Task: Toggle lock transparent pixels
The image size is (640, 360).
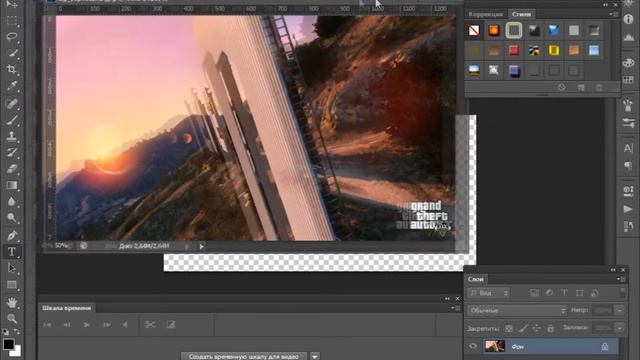Action: pyautogui.click(x=509, y=328)
